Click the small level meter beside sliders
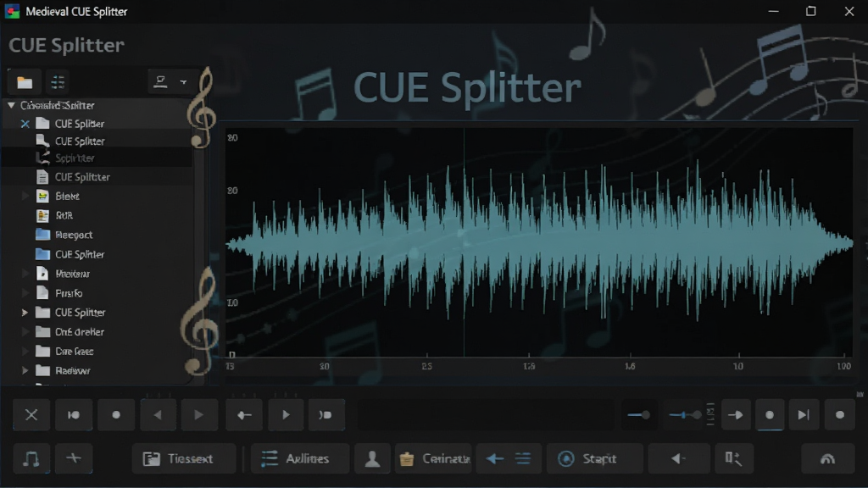The height and width of the screenshot is (488, 868). click(x=710, y=414)
